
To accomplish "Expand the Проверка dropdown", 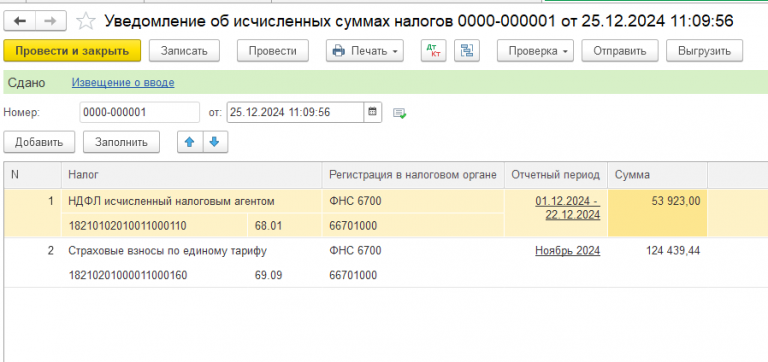I will 535,50.
